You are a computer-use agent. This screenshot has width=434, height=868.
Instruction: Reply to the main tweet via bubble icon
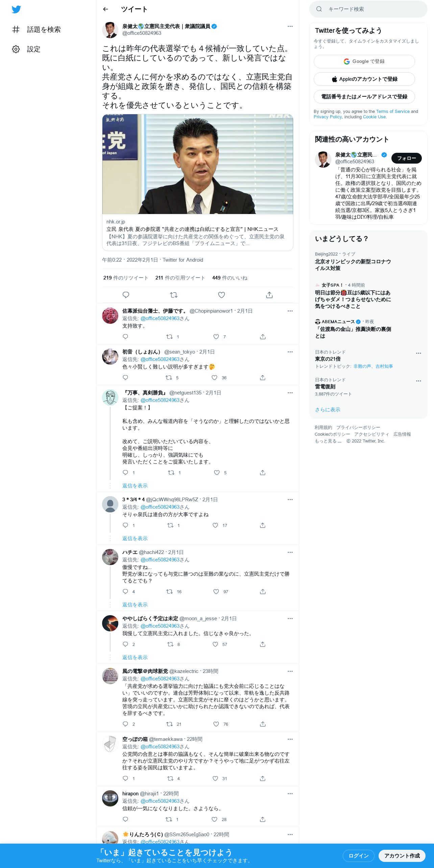tap(126, 295)
